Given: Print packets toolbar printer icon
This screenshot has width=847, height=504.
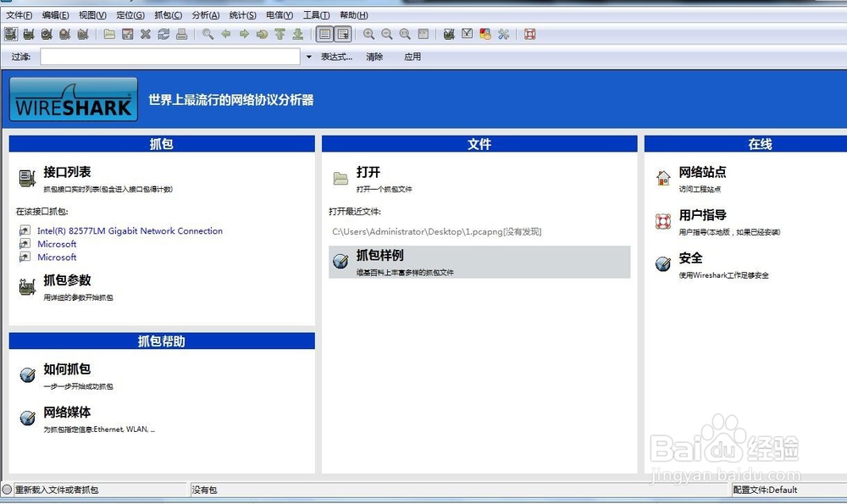Looking at the screenshot, I should [x=181, y=34].
